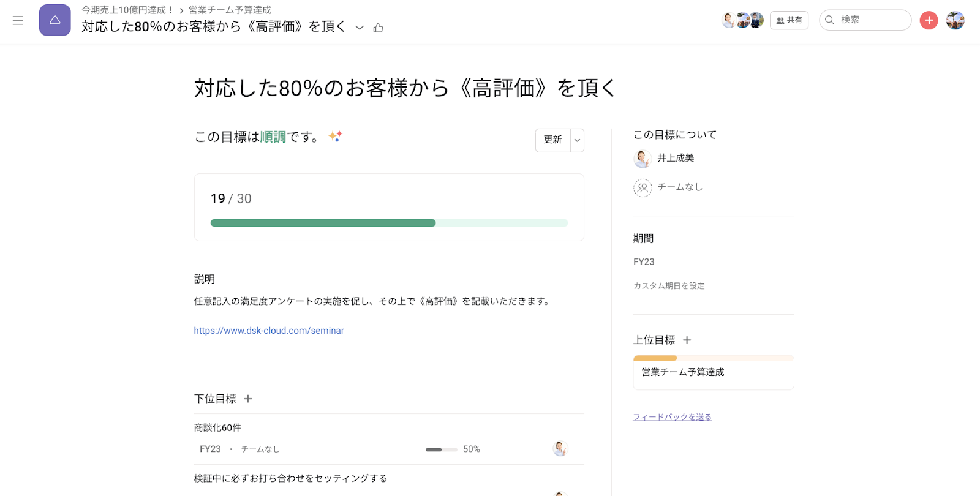This screenshot has width=980, height=496.
Task: Click the 順調 status word
Action: click(273, 137)
